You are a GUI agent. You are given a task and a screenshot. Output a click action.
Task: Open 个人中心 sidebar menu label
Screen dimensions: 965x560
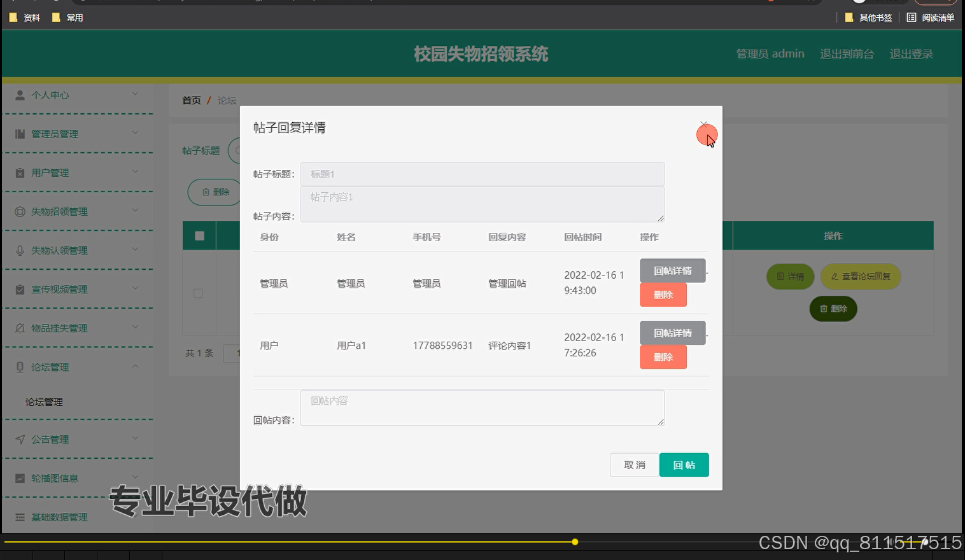(50, 95)
